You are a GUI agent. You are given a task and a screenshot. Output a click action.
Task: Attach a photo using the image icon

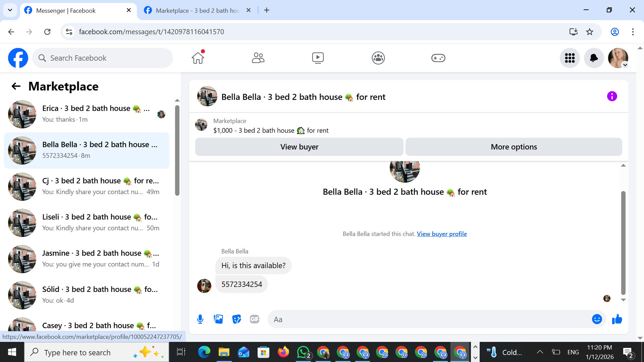coord(218,319)
